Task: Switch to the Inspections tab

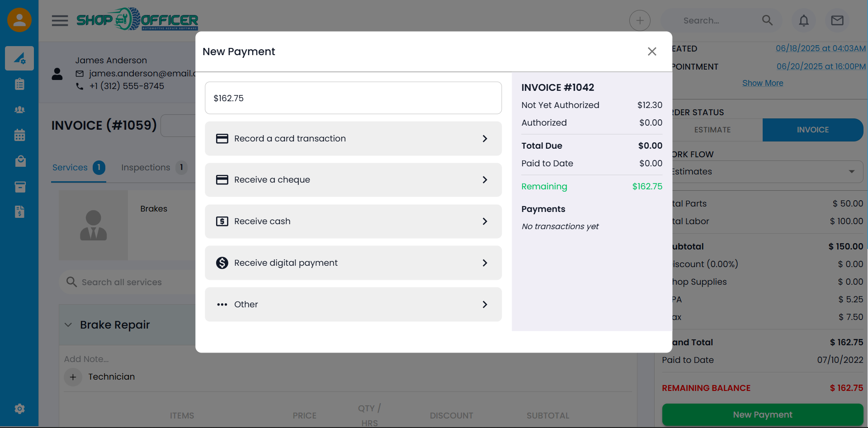Action: [x=146, y=168]
